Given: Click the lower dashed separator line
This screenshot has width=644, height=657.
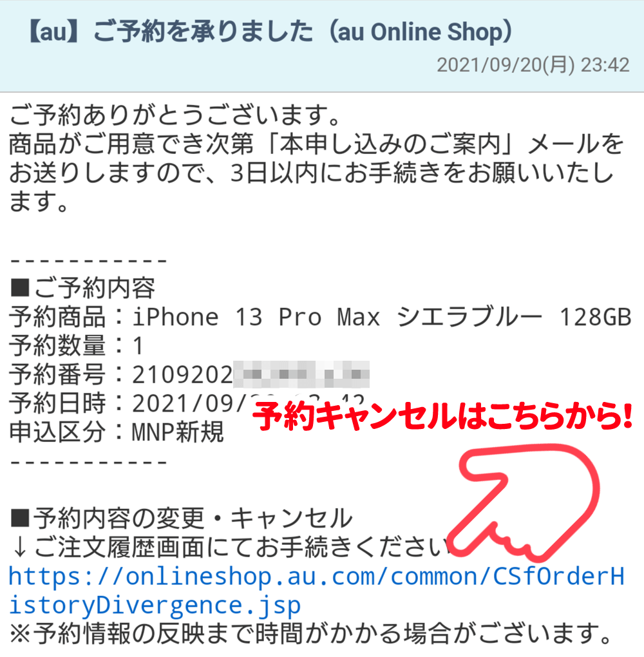Looking at the screenshot, I should [89, 462].
